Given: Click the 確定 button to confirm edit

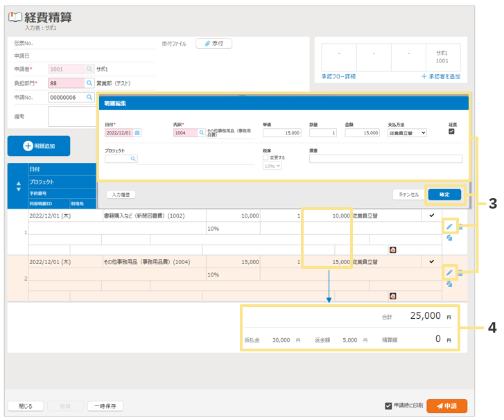Looking at the screenshot, I should click(x=444, y=195).
